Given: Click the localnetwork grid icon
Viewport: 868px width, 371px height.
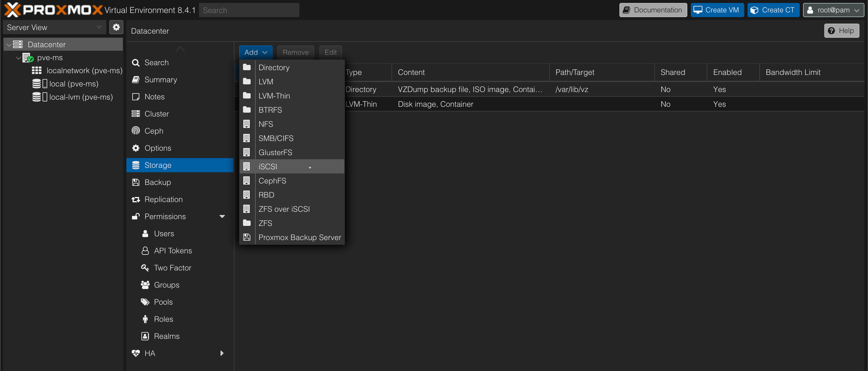Looking at the screenshot, I should coord(36,70).
